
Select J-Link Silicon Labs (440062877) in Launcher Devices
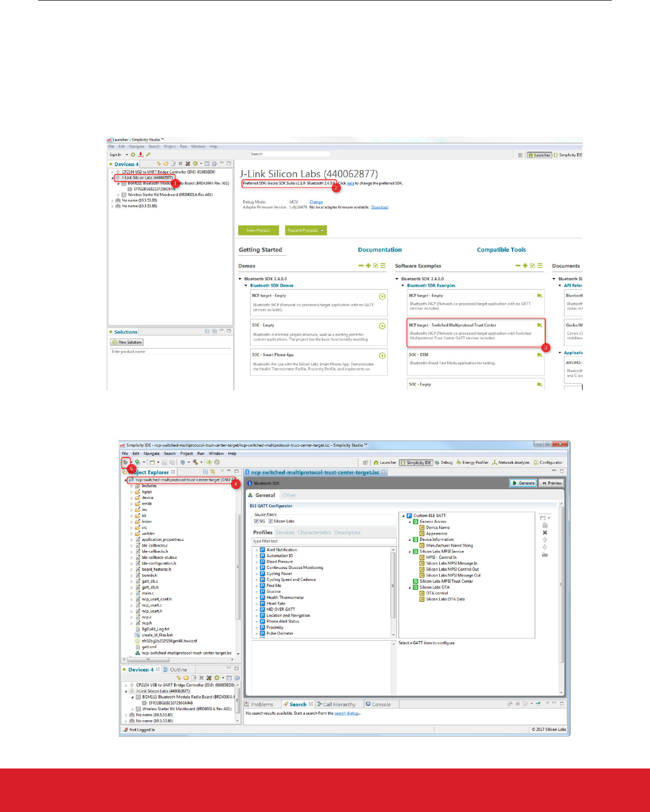pos(147,178)
